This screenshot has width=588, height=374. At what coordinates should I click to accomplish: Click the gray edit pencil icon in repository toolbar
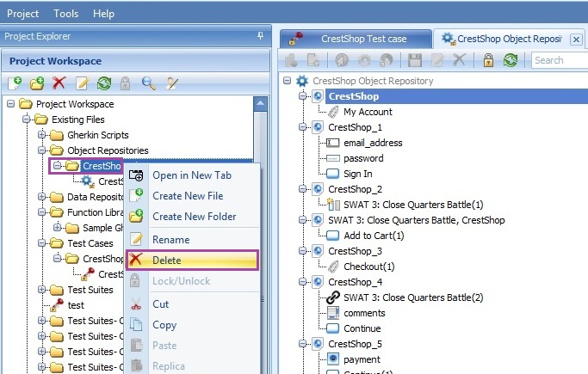tap(437, 60)
